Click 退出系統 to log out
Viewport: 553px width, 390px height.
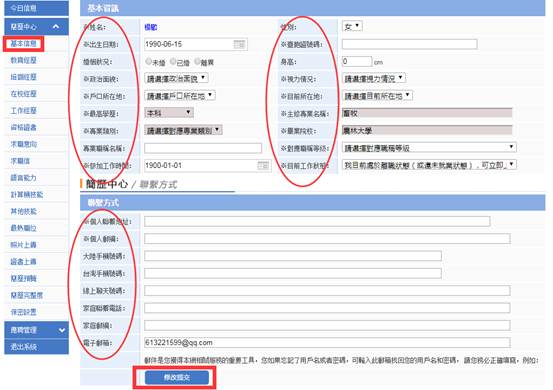point(36,347)
